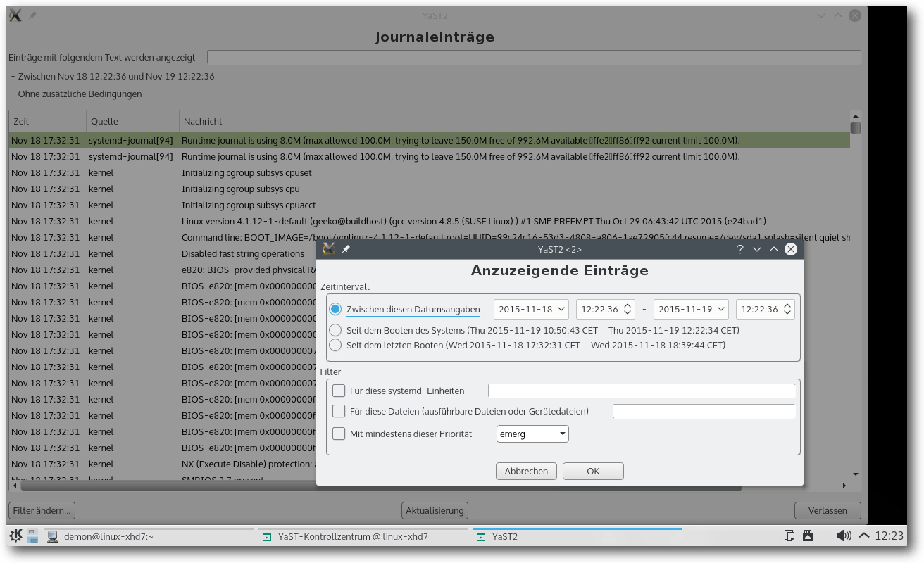Expand hidden system tray icons arrow
The width and height of the screenshot is (924, 563).
coord(863,536)
